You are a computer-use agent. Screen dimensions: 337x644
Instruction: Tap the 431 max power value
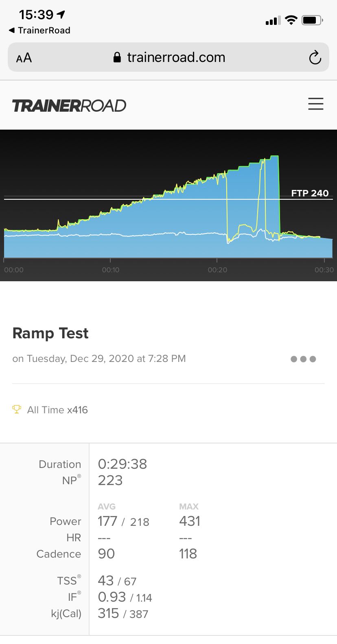click(190, 521)
